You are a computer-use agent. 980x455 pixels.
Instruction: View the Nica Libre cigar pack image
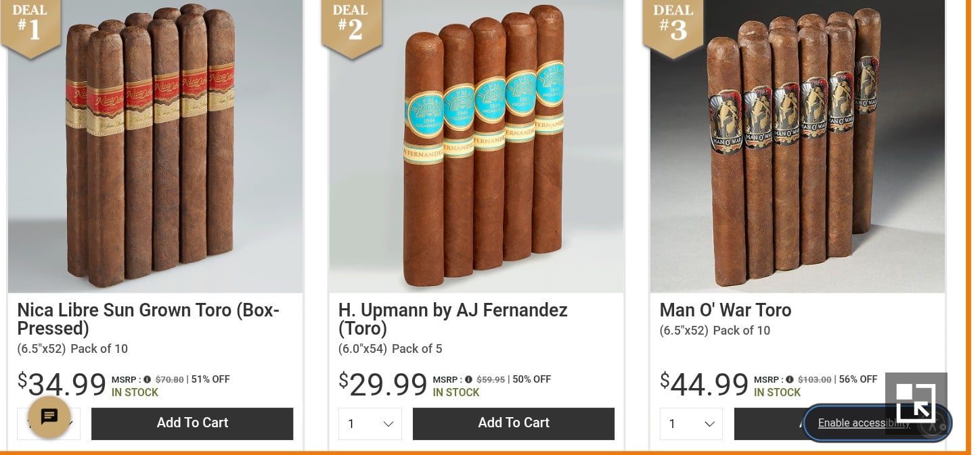point(155,146)
